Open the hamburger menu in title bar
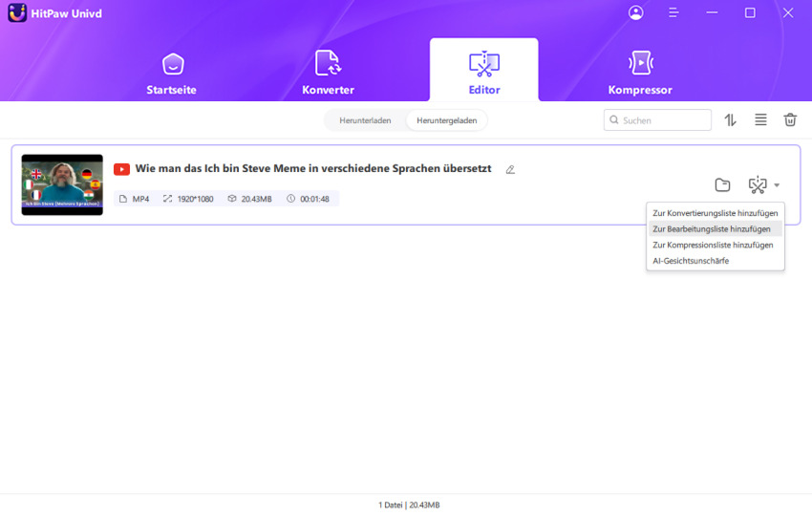Image resolution: width=812 pixels, height=516 pixels. [673, 12]
